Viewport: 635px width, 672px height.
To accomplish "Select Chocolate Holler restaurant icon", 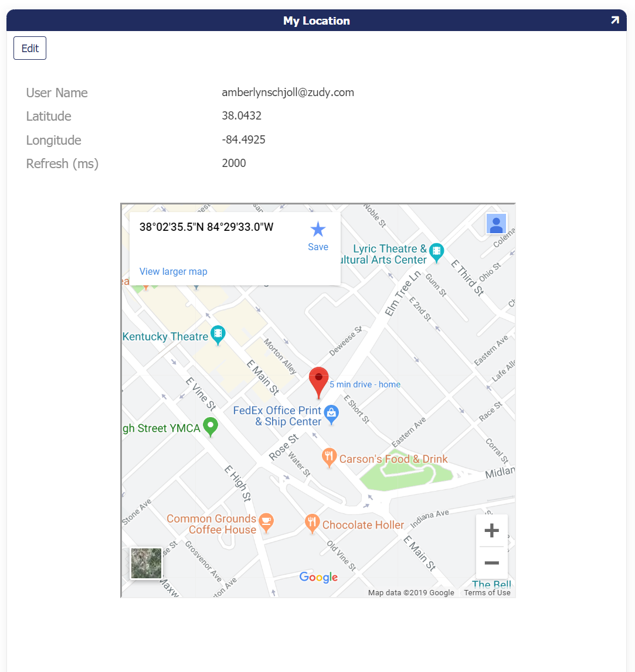I will pos(312,523).
